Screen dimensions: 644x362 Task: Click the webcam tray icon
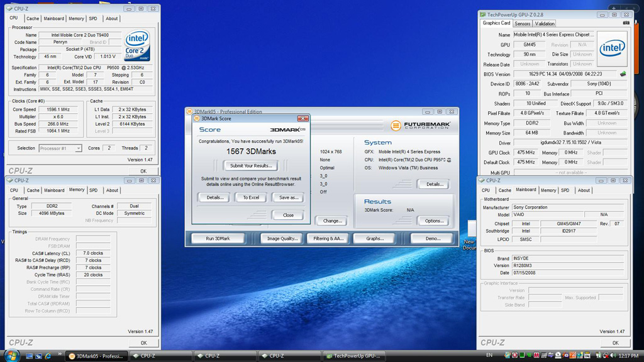coord(558,356)
